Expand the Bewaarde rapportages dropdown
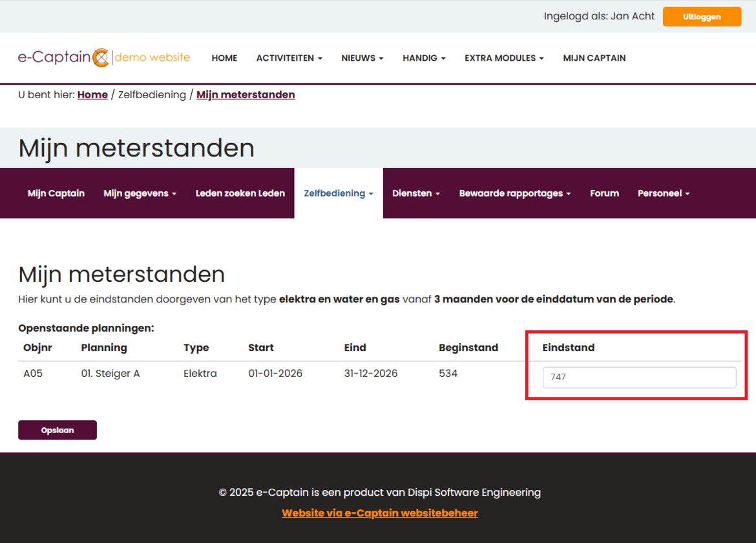 [515, 193]
